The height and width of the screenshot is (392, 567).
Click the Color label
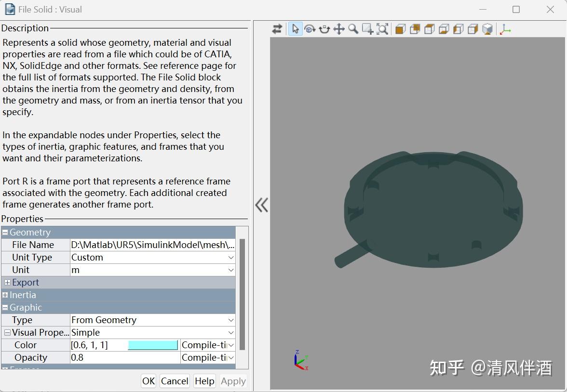25,345
